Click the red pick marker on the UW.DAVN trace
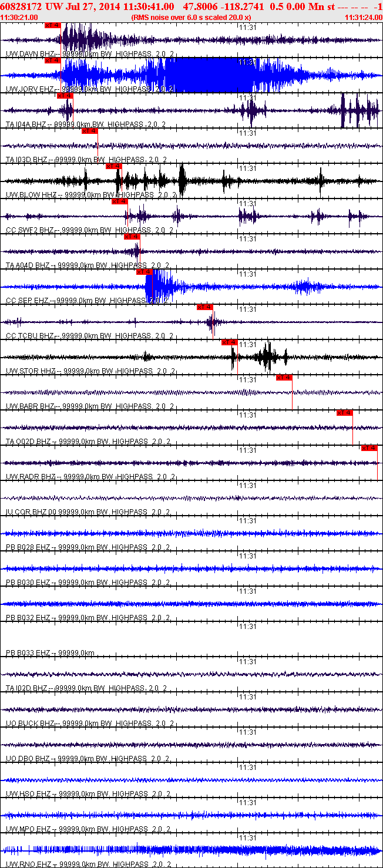The image size is (383, 868). [52, 25]
